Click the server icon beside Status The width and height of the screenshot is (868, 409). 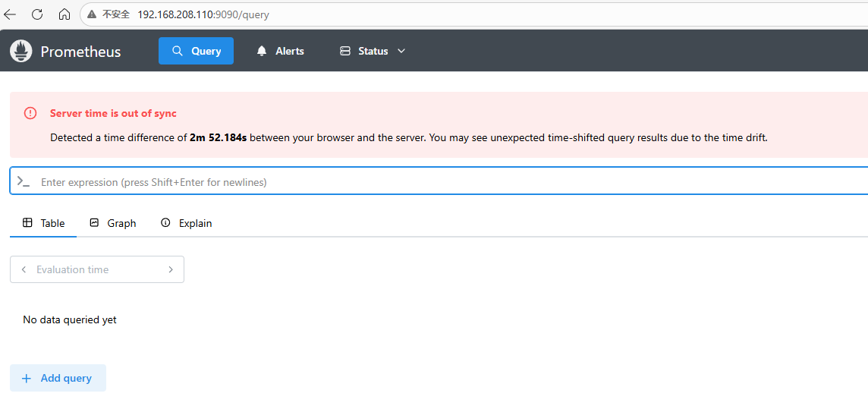point(345,51)
